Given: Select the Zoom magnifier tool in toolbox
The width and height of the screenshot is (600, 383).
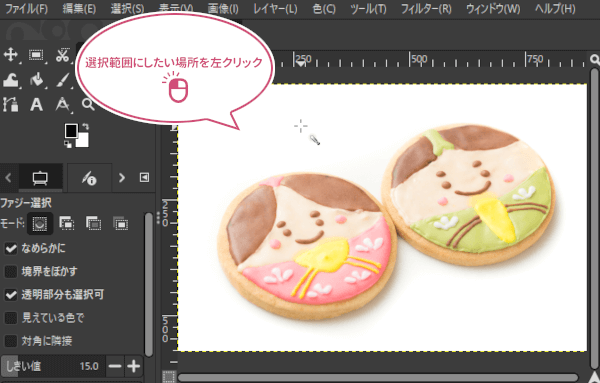Looking at the screenshot, I should [88, 104].
